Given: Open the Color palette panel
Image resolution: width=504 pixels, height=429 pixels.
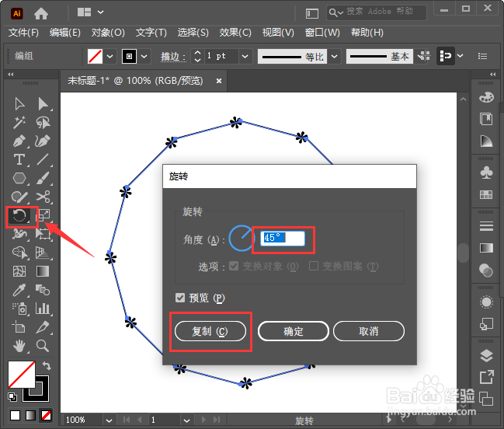Looking at the screenshot, I should coord(486,97).
